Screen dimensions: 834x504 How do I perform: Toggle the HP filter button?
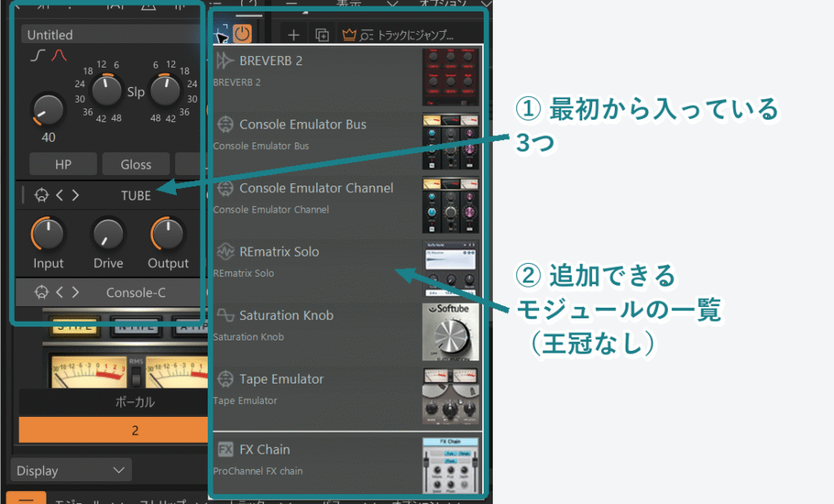coord(64,164)
